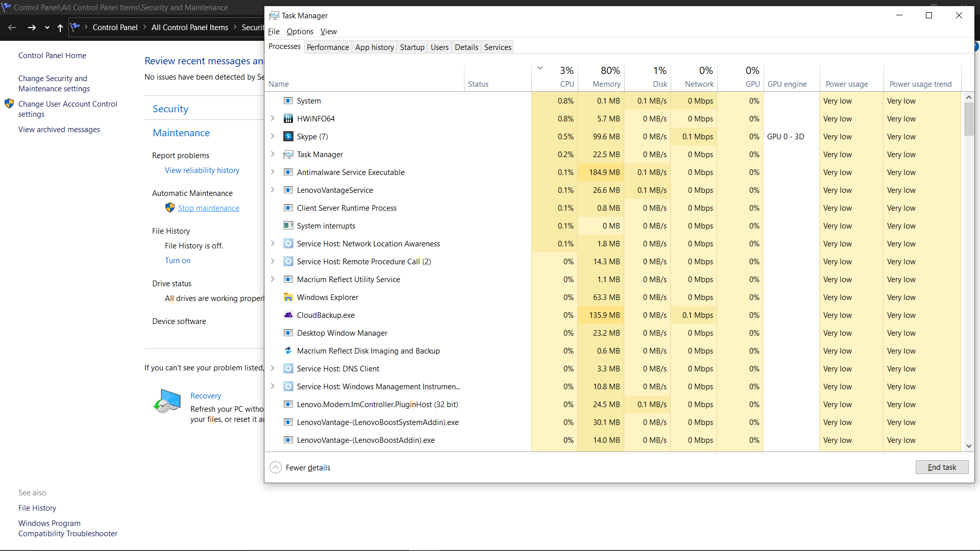Collapse view using Fewer details arrow

tap(276, 467)
